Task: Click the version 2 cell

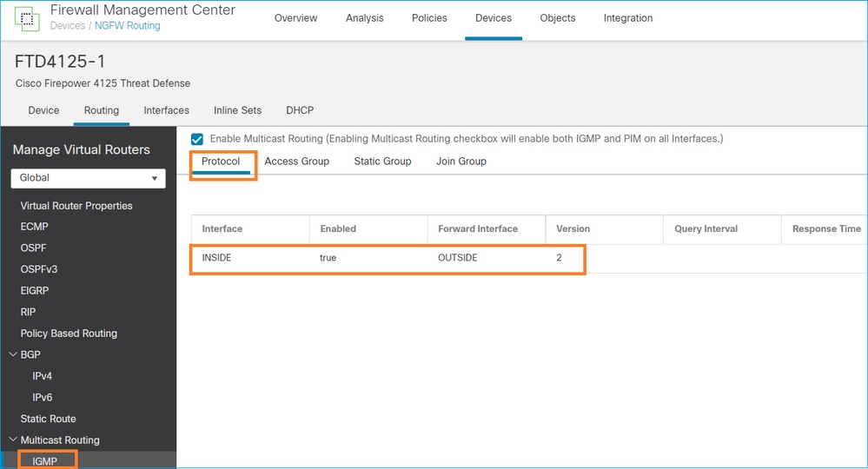Action: (x=559, y=258)
